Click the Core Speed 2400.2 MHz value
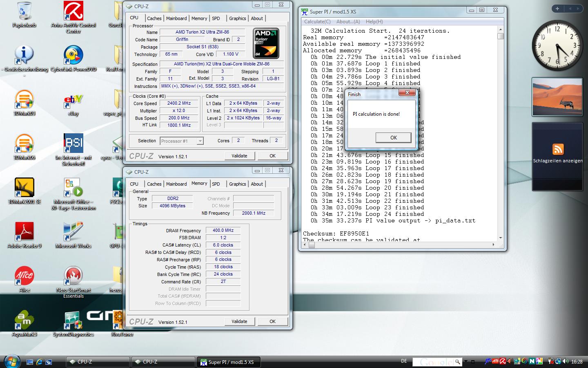This screenshot has height=368, width=588. [x=179, y=103]
